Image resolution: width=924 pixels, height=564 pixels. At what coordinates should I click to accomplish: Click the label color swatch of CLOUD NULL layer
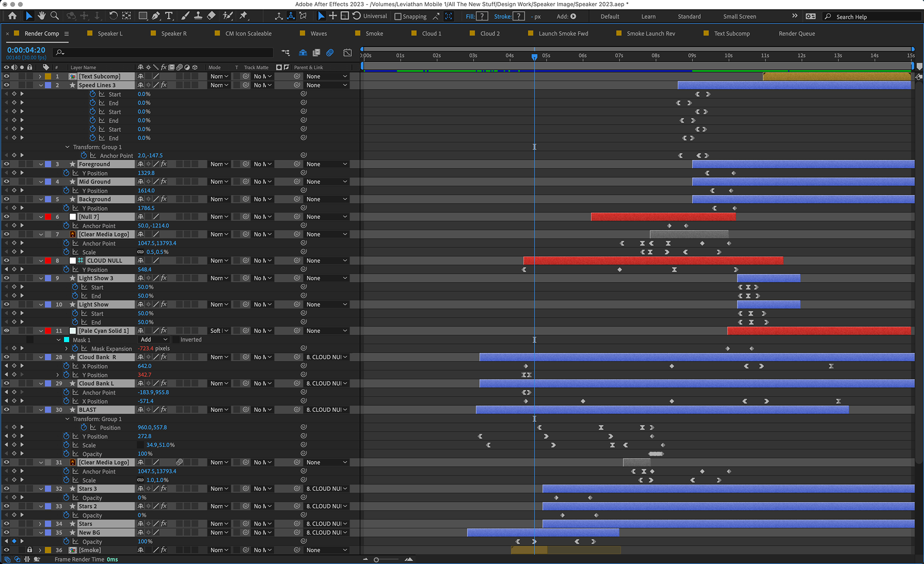click(x=48, y=261)
